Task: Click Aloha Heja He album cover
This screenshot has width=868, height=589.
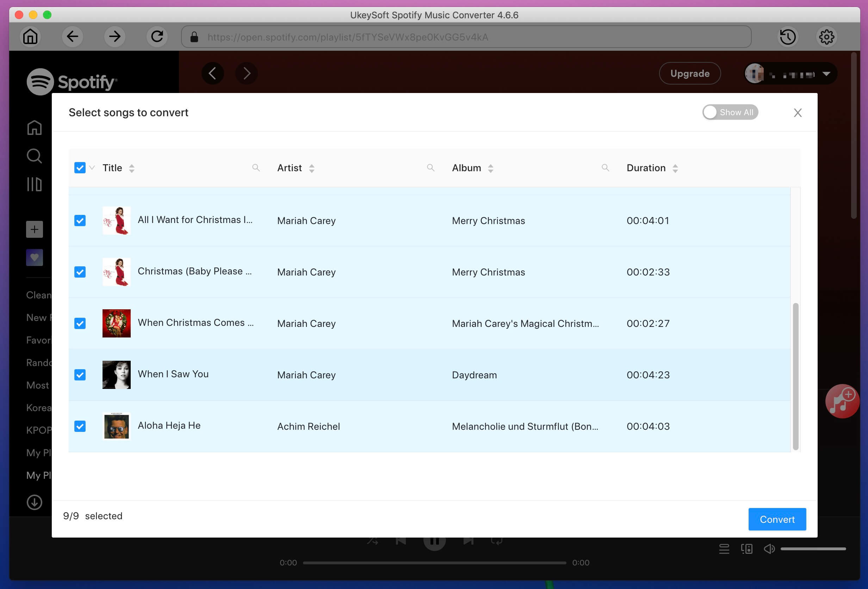Action: click(117, 426)
